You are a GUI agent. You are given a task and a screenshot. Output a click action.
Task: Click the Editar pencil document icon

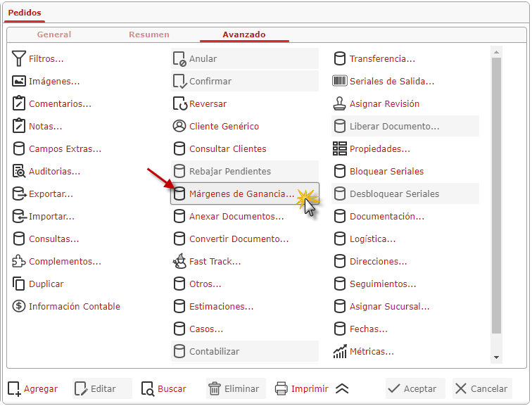(81, 388)
